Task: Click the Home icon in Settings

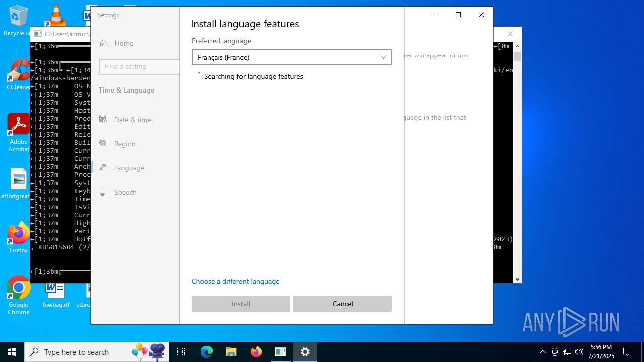Action: click(103, 43)
